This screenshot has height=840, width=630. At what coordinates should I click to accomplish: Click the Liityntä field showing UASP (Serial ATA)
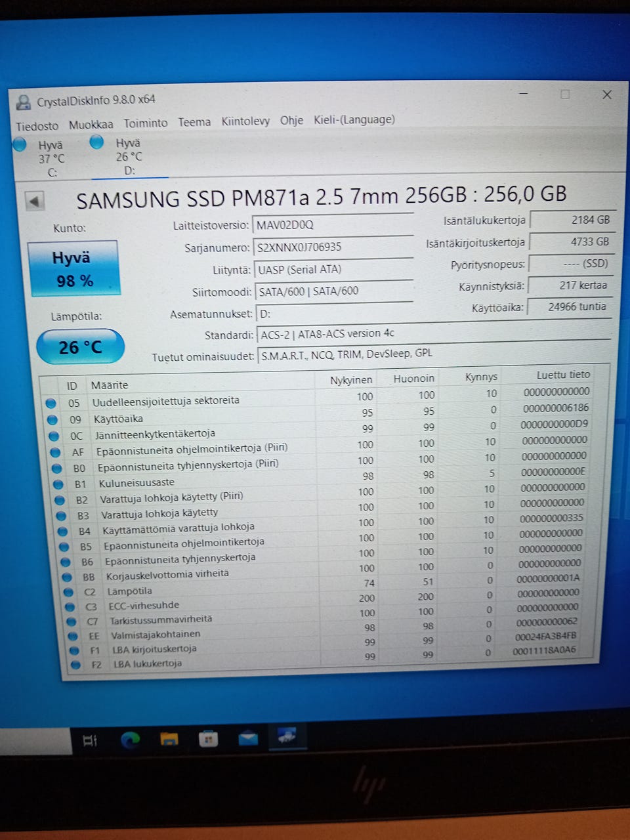(333, 269)
